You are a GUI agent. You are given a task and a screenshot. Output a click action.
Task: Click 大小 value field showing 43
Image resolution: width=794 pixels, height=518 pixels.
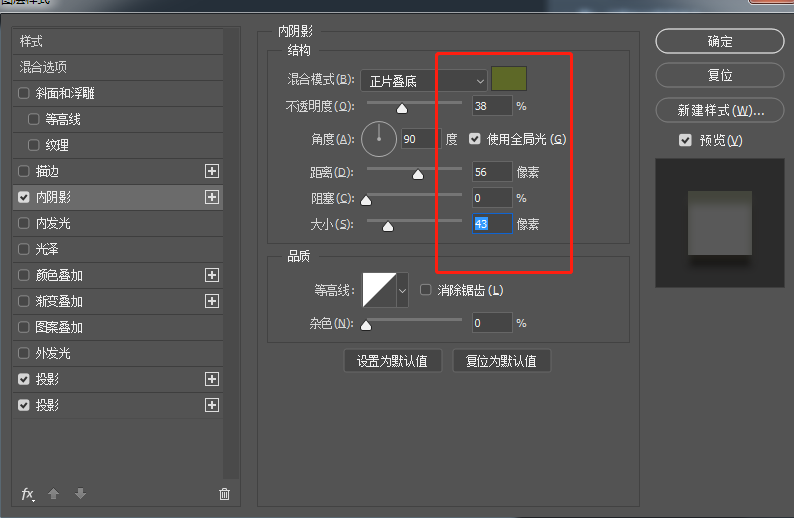492,224
